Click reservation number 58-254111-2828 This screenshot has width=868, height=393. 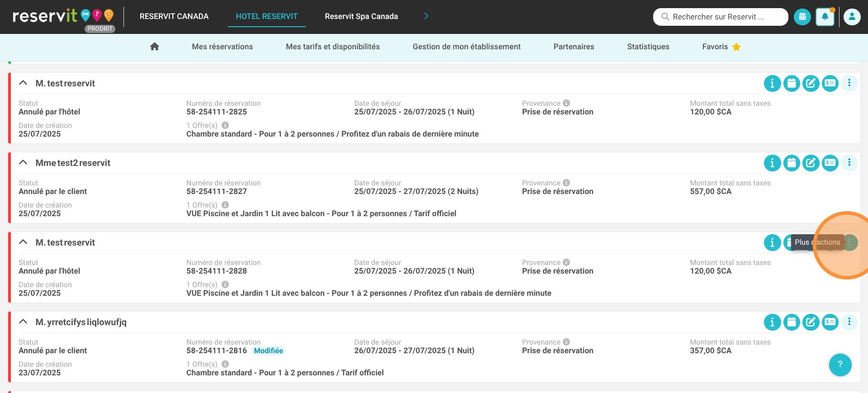[217, 271]
